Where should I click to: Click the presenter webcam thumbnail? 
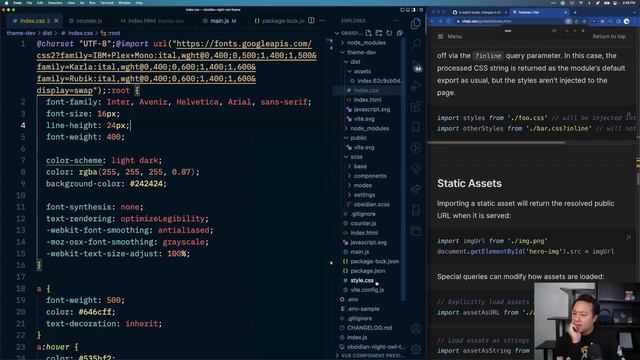(x=587, y=321)
